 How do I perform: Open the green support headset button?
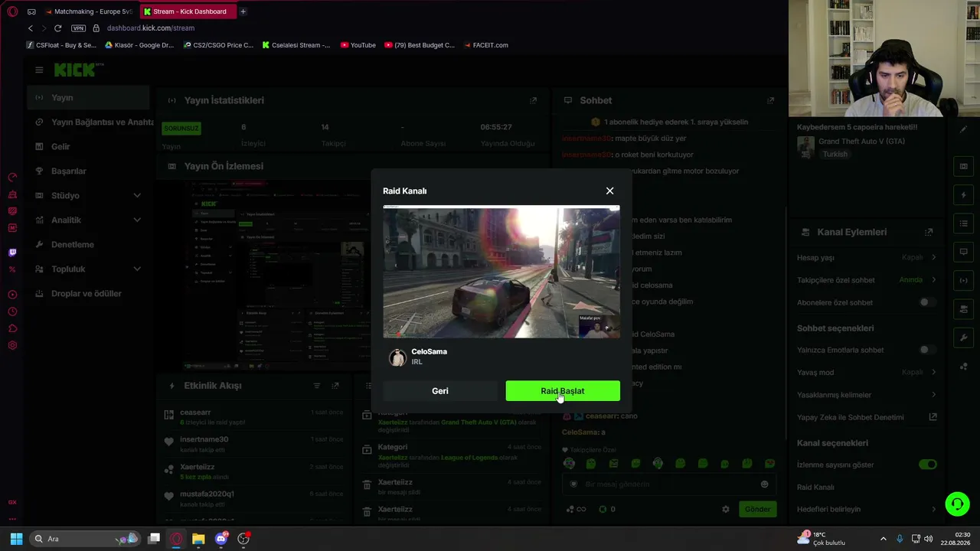956,504
